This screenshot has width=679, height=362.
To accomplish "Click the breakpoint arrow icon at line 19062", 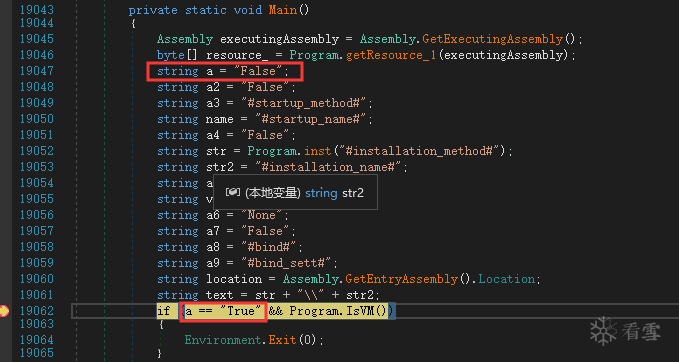I will coord(4,310).
